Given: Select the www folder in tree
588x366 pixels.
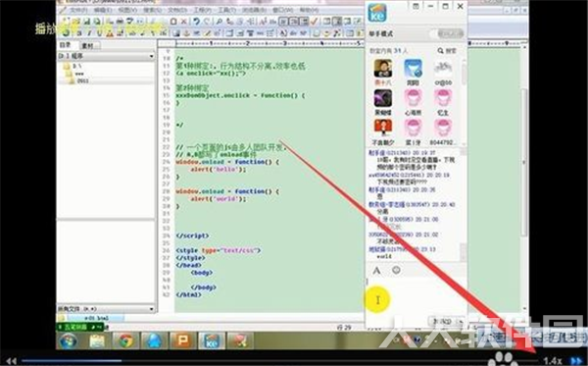Looking at the screenshot, I should tap(74, 74).
